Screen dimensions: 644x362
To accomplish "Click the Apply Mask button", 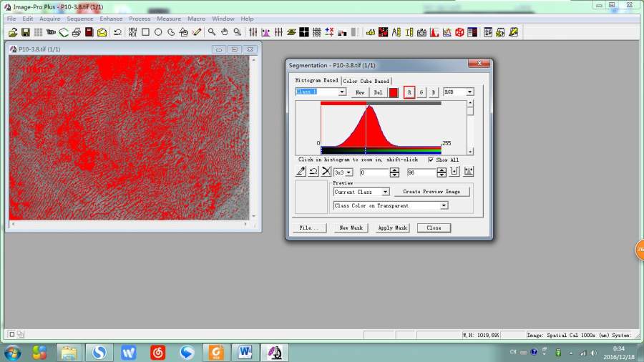I will (392, 228).
